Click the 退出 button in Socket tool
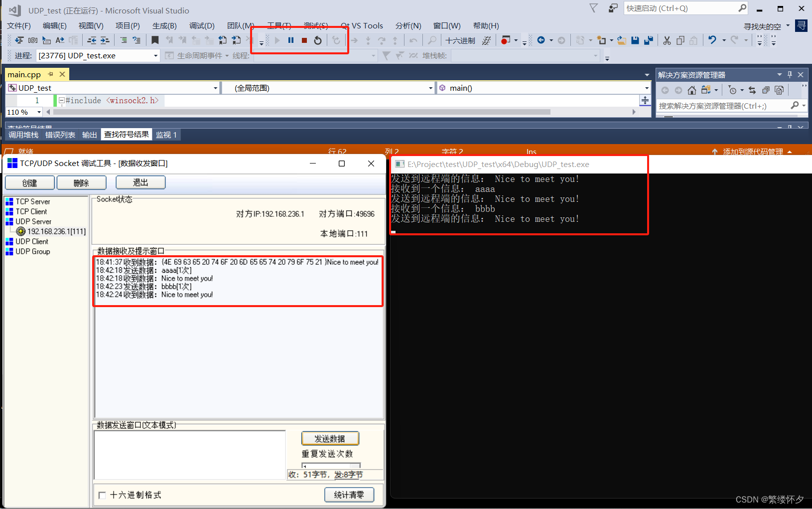The height and width of the screenshot is (509, 812). [x=140, y=182]
